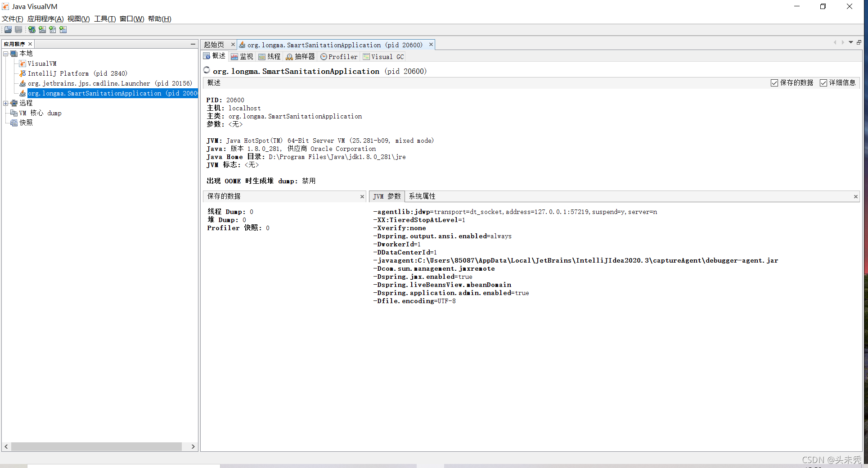Click the Profiler 快照: 0 text

[x=238, y=228]
